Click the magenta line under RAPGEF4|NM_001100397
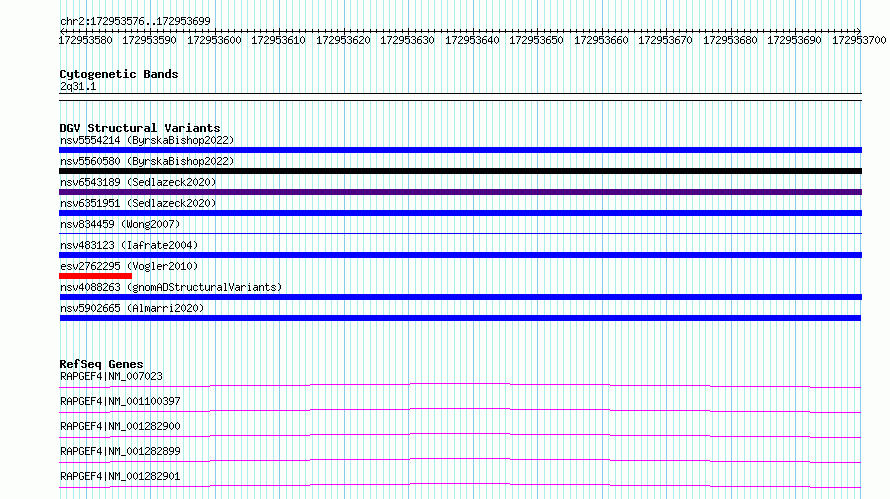This screenshot has width=890, height=499. point(460,410)
